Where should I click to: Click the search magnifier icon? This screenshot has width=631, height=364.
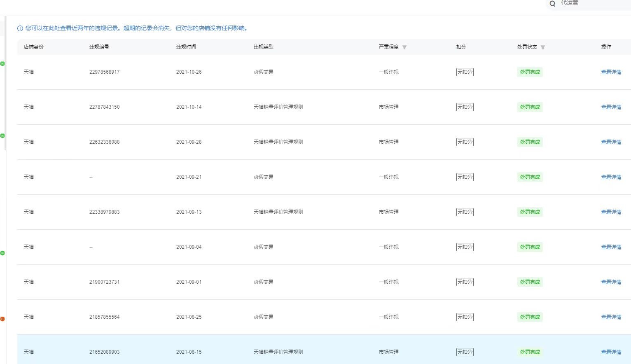click(552, 4)
